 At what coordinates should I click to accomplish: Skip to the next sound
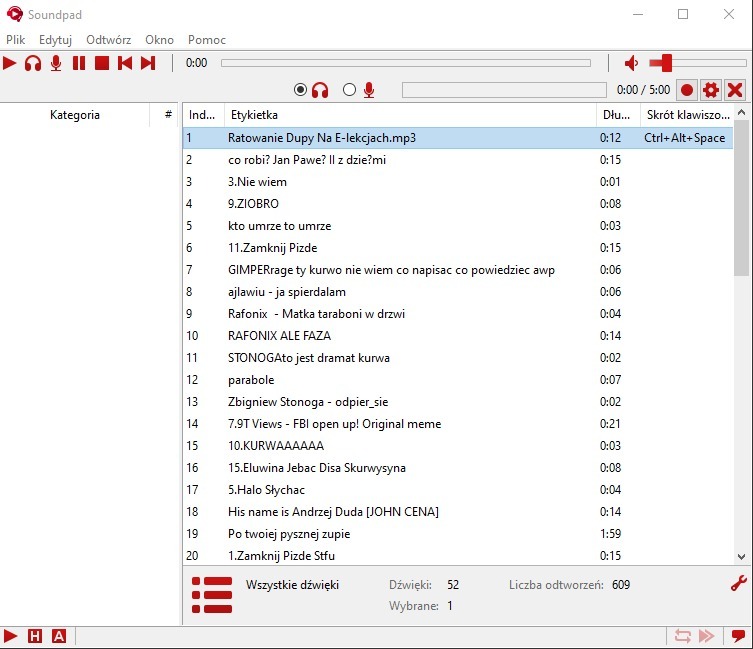148,63
